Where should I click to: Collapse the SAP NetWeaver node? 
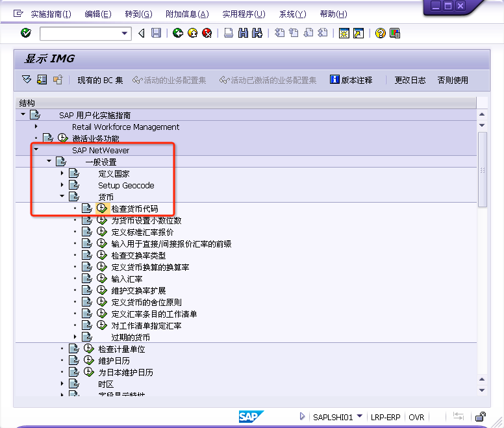coord(36,149)
